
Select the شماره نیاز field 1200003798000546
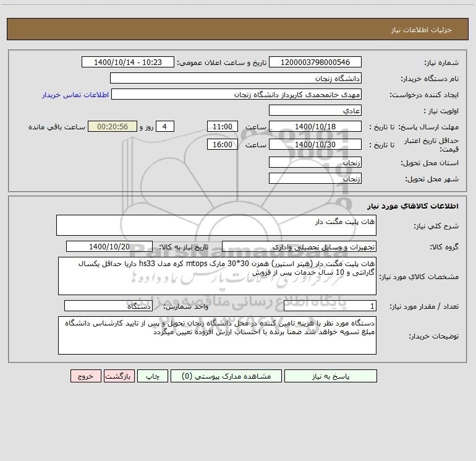pyautogui.click(x=315, y=62)
